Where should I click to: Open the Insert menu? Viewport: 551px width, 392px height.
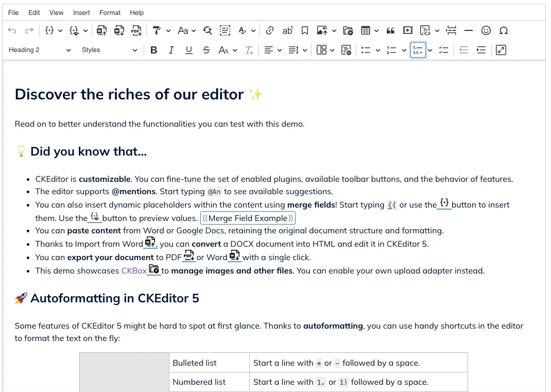(81, 12)
